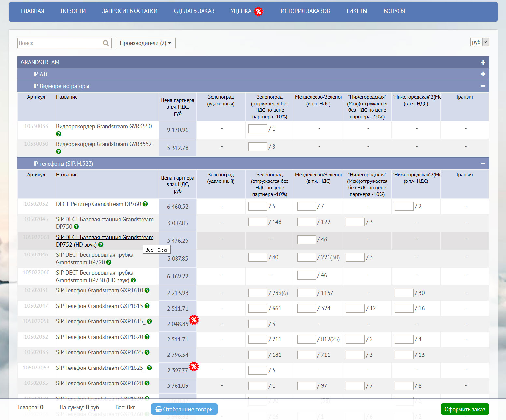Click help icon beside DECT Репитер DP760

coord(145,204)
